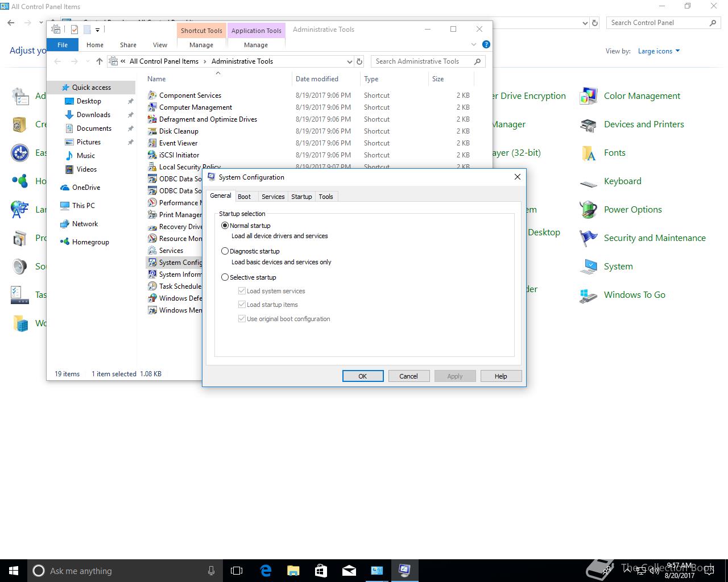
Task: Click Help in System Configuration
Action: pos(501,376)
